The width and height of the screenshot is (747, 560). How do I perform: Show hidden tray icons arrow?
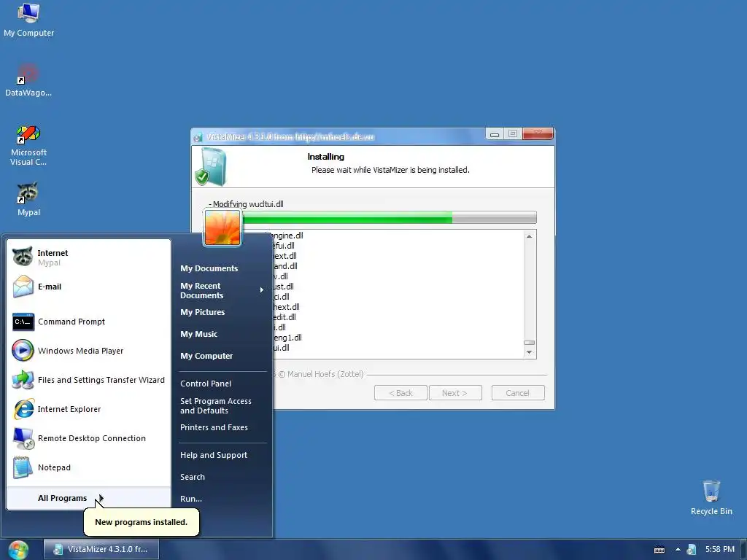click(x=678, y=550)
